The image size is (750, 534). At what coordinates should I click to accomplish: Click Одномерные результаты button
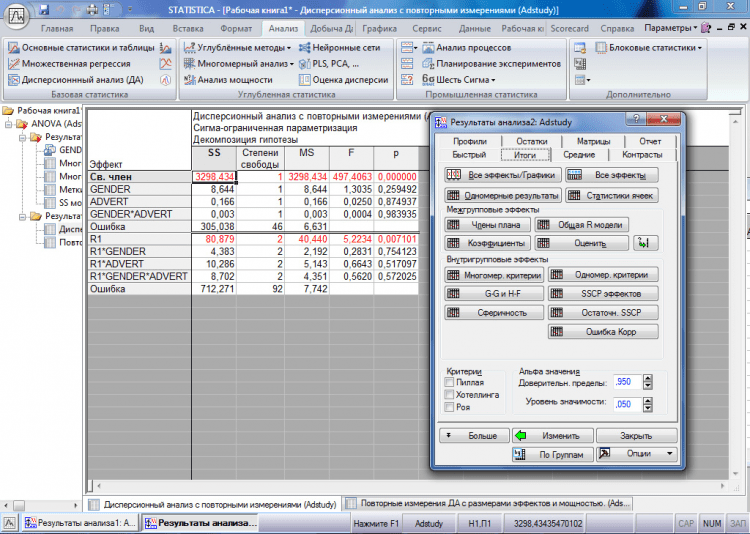(502, 195)
